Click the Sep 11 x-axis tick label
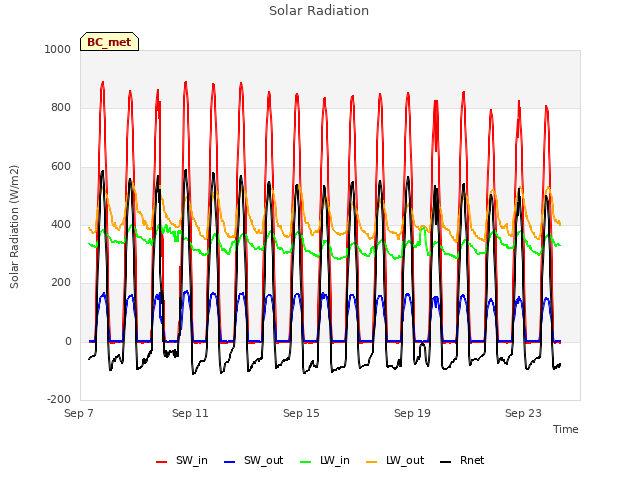640x480 pixels. 190,413
